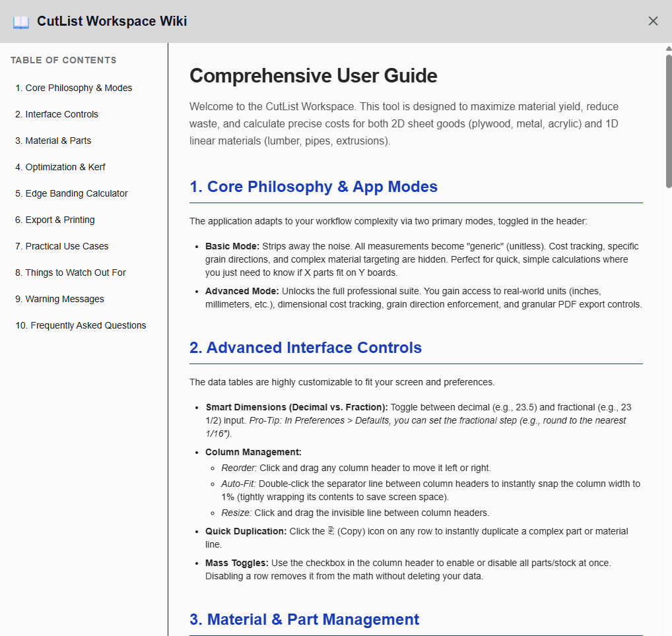
Task: Click heading '3. Material & Part Management'
Action: [304, 620]
